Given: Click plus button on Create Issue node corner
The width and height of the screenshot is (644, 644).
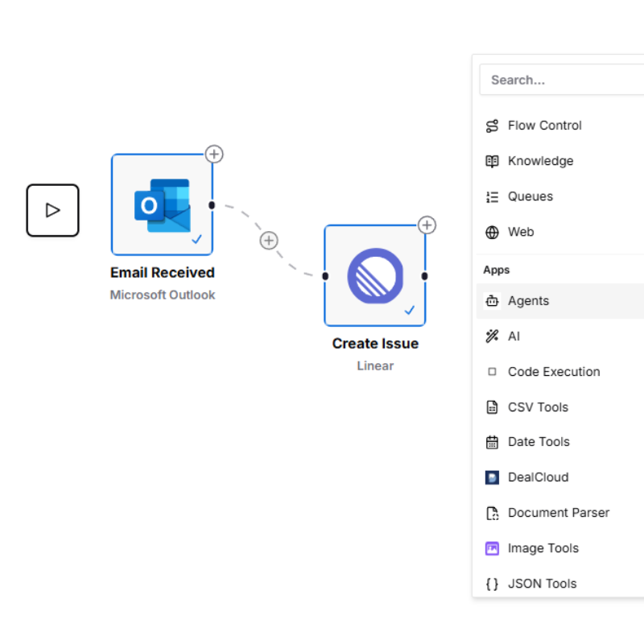Looking at the screenshot, I should coord(427,225).
